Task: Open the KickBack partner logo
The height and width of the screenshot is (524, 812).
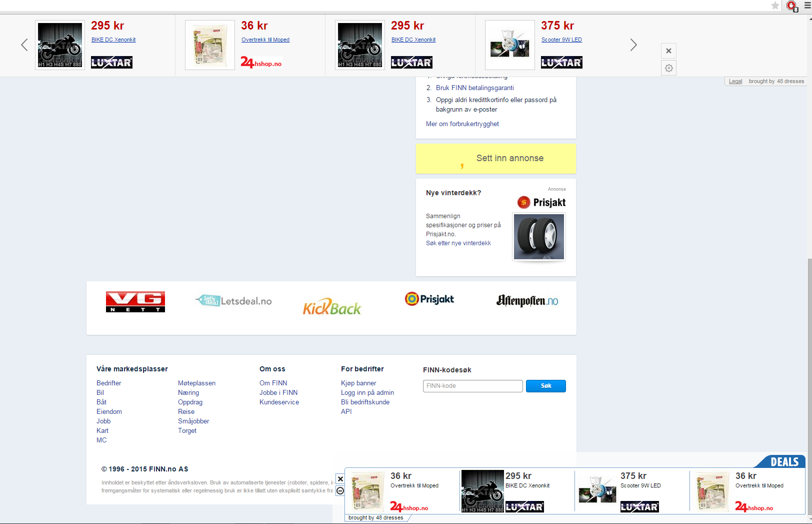Action: pyautogui.click(x=332, y=307)
